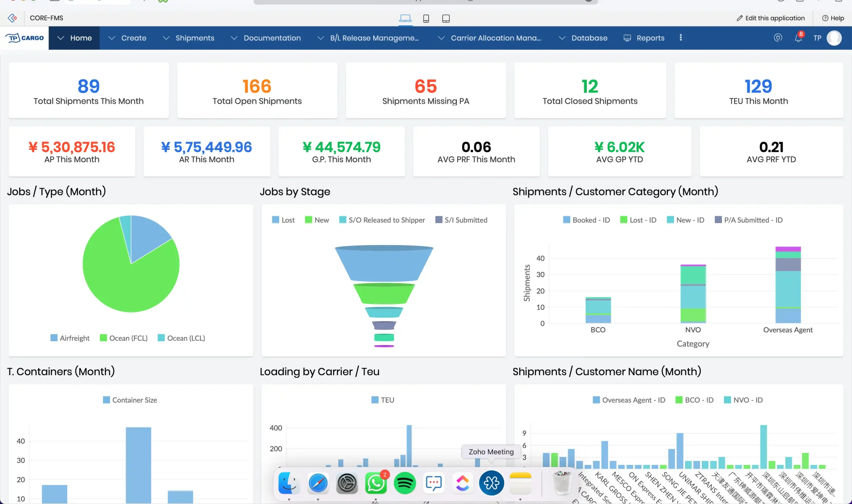Open ClickUp from the dock

tap(463, 483)
